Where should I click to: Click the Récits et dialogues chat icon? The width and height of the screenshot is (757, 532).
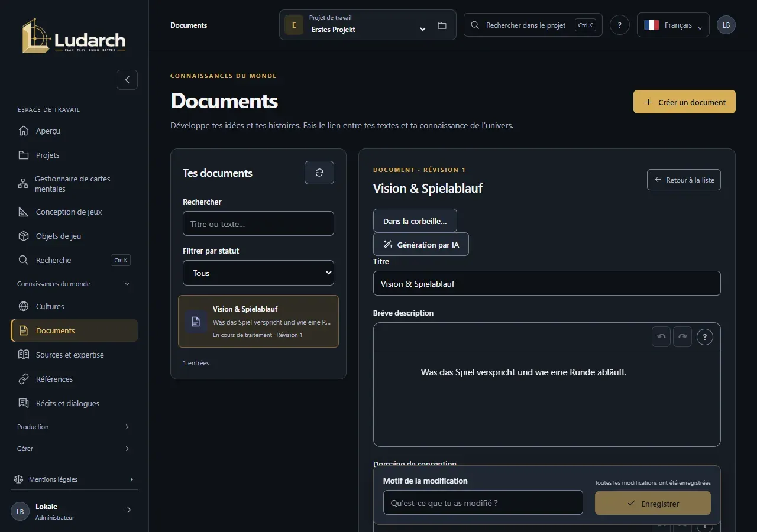(24, 403)
